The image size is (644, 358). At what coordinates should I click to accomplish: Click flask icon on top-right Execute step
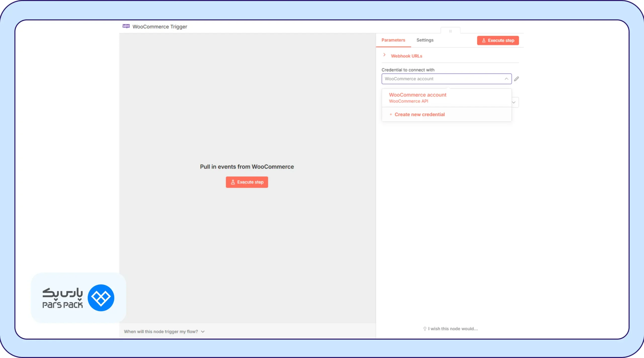484,41
